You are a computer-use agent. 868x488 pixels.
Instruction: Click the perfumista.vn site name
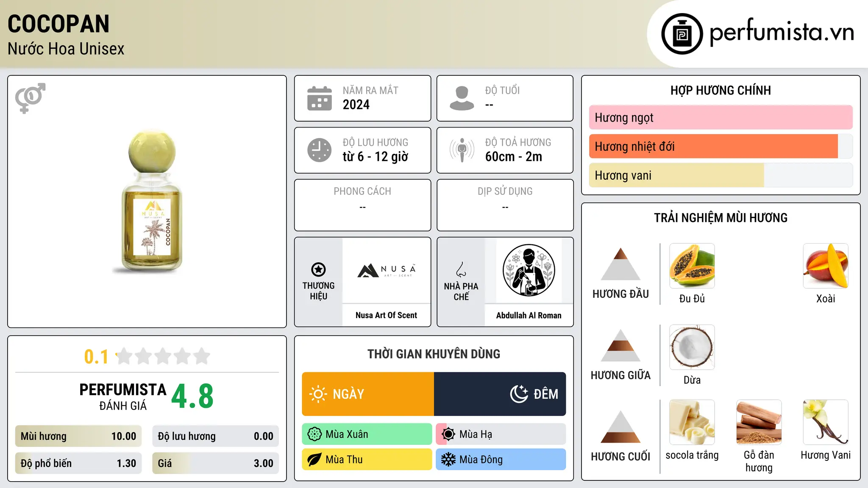point(782,32)
